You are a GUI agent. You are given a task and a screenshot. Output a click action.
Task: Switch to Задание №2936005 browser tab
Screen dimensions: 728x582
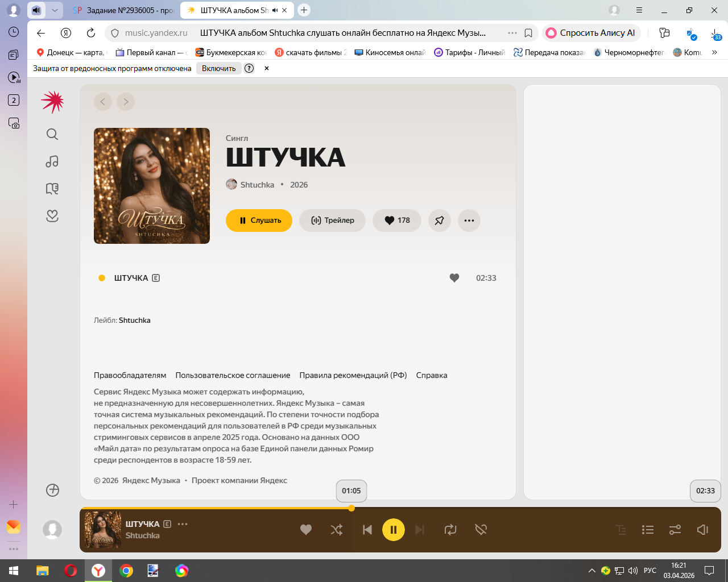[123, 10]
